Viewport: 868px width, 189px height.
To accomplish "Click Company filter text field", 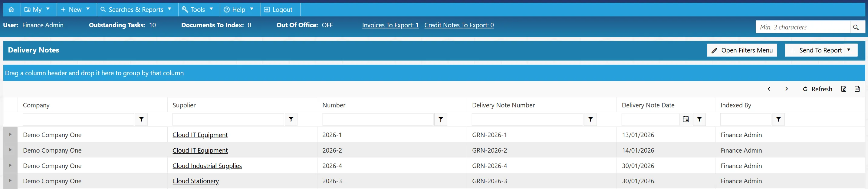I will click(x=78, y=119).
